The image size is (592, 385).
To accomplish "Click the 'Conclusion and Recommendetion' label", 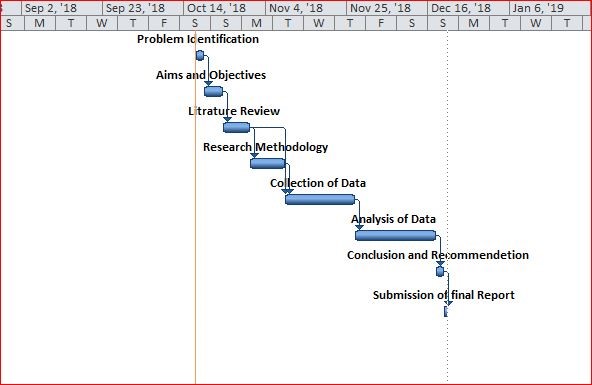I will pos(438,255).
